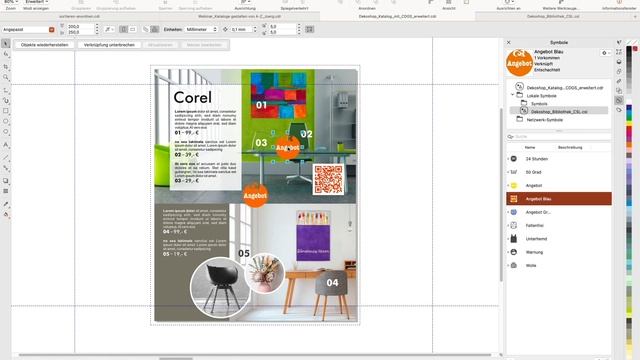
Task: Collapse the Lokale Symbole tree node
Action: click(513, 96)
